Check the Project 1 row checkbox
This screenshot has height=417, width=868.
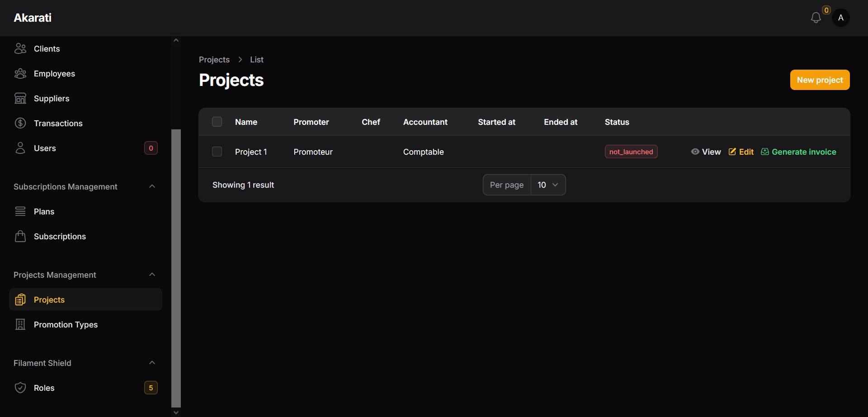[217, 152]
